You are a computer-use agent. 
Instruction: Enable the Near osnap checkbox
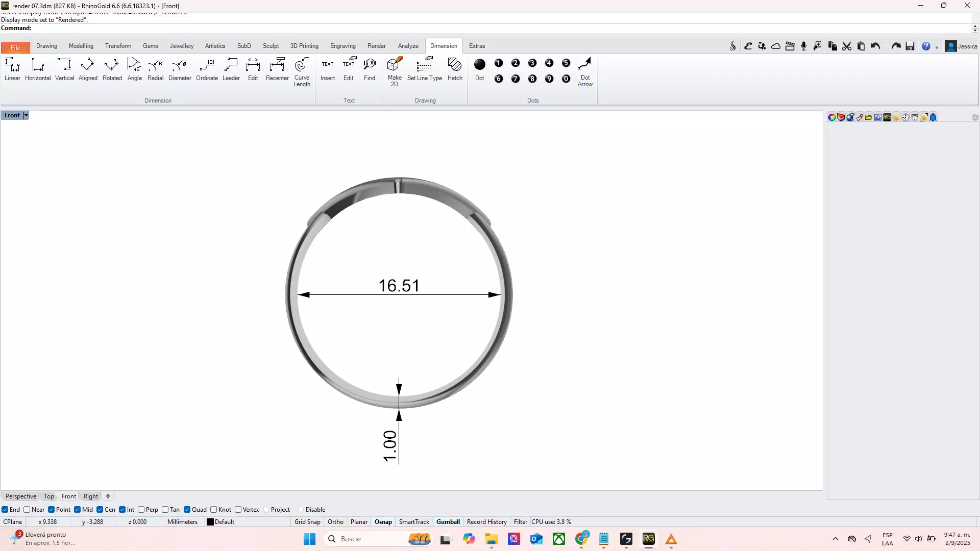coord(27,510)
